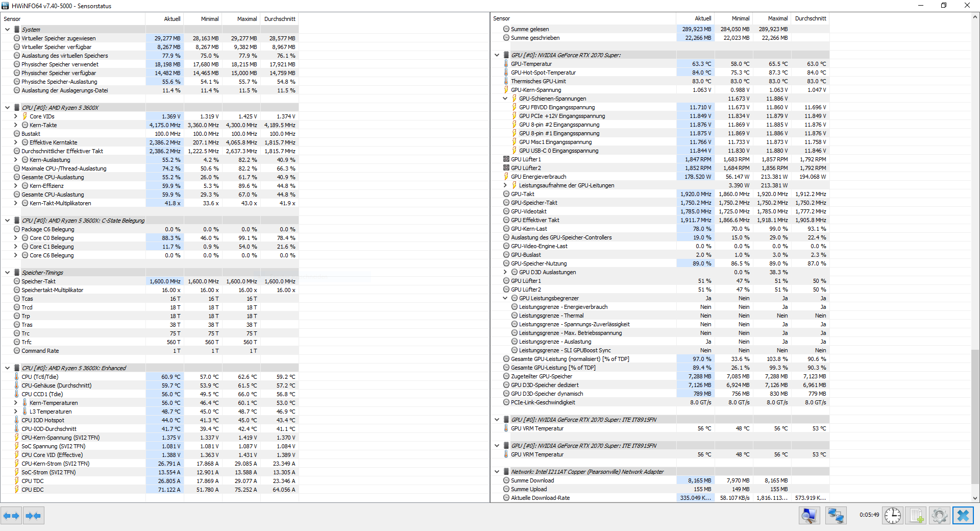Click the right pane Minimal column header
This screenshot has width=980, height=531.
(733, 18)
